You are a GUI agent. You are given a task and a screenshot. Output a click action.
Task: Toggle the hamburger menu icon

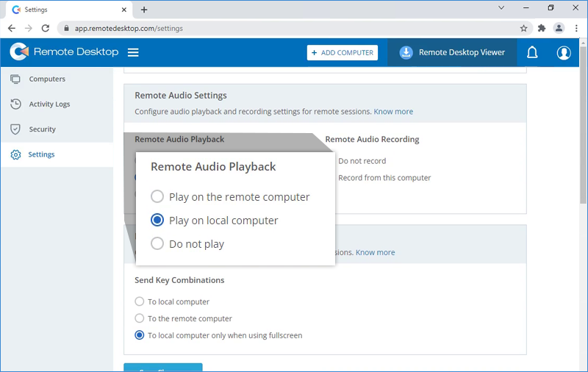point(133,52)
